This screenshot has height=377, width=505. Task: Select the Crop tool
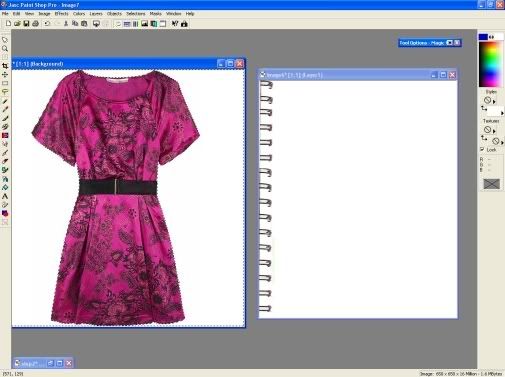tap(5, 66)
